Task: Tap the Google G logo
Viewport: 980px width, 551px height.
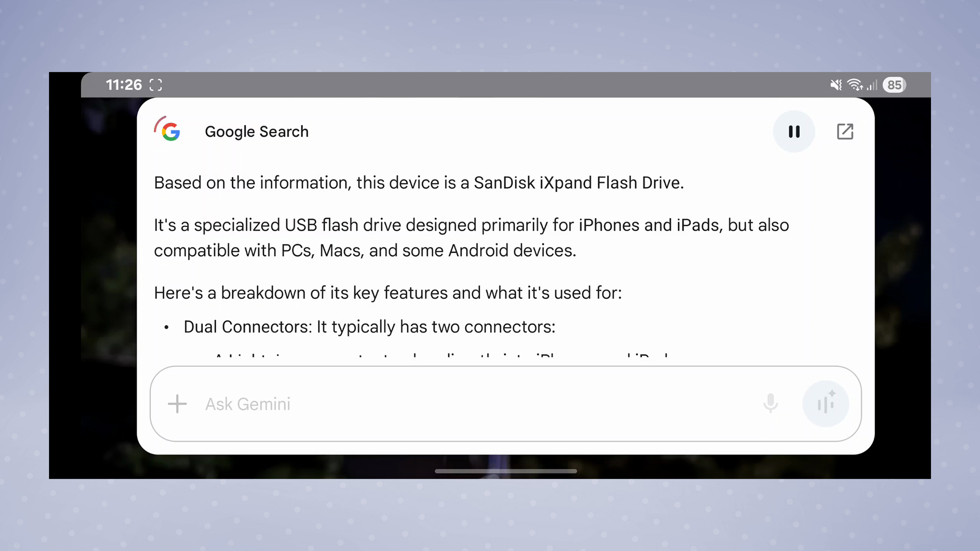Action: tap(168, 129)
